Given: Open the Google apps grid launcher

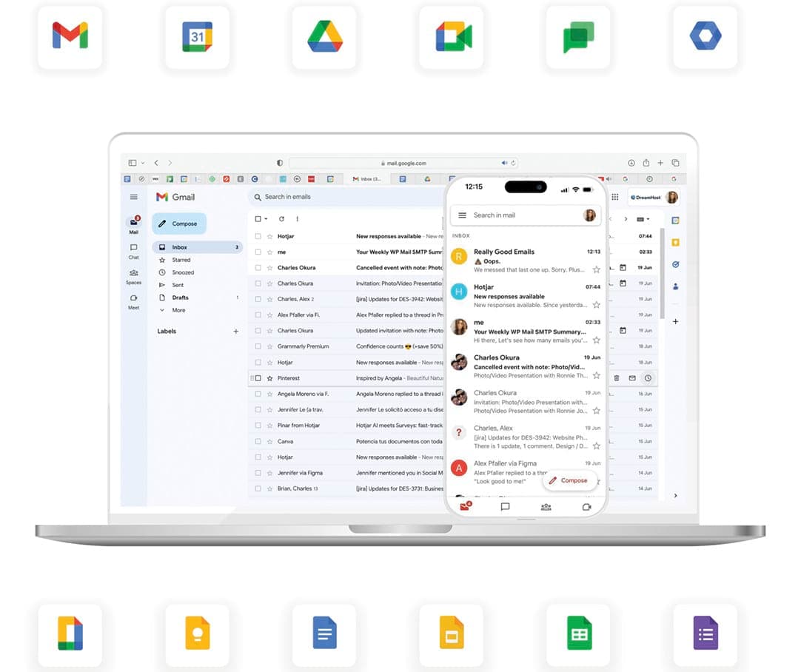Looking at the screenshot, I should pyautogui.click(x=616, y=195).
